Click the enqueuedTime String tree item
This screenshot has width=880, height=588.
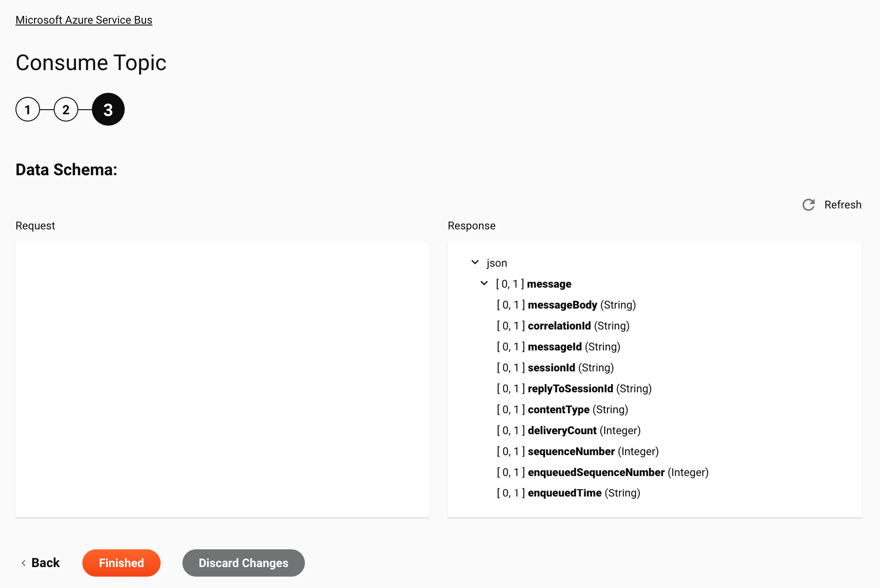tap(569, 493)
